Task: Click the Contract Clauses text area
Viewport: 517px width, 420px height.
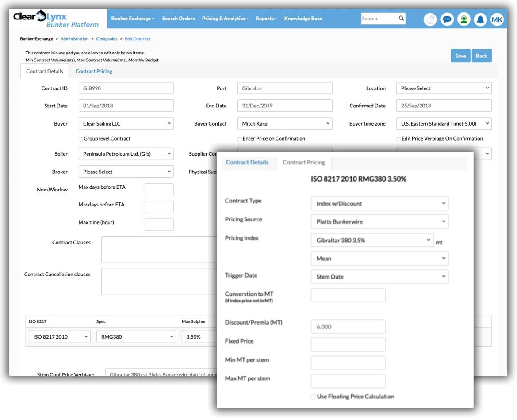Action: 159,249
